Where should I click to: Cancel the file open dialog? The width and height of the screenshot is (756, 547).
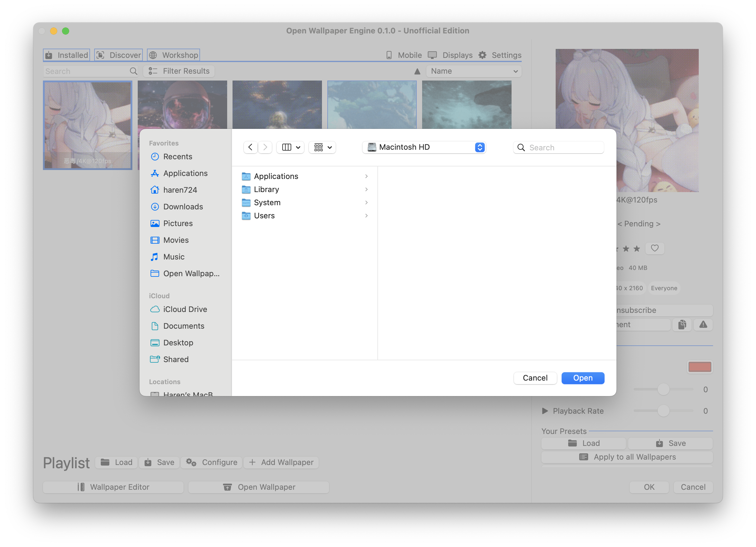(535, 378)
